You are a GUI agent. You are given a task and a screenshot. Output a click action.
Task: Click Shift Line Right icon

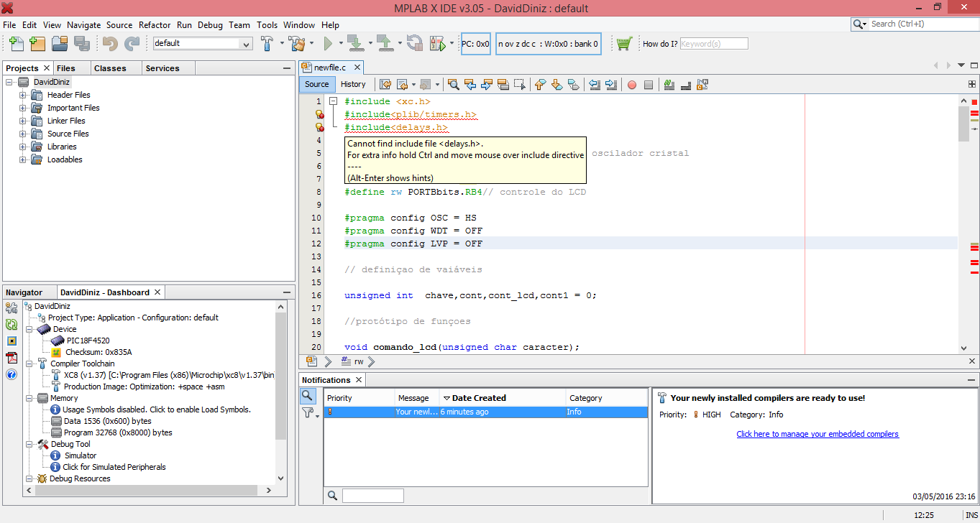[611, 85]
